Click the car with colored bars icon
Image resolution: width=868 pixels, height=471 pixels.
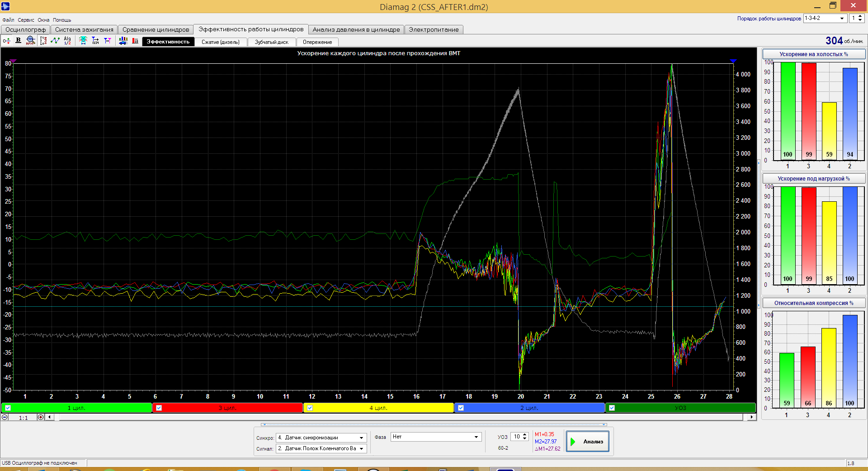click(x=123, y=41)
